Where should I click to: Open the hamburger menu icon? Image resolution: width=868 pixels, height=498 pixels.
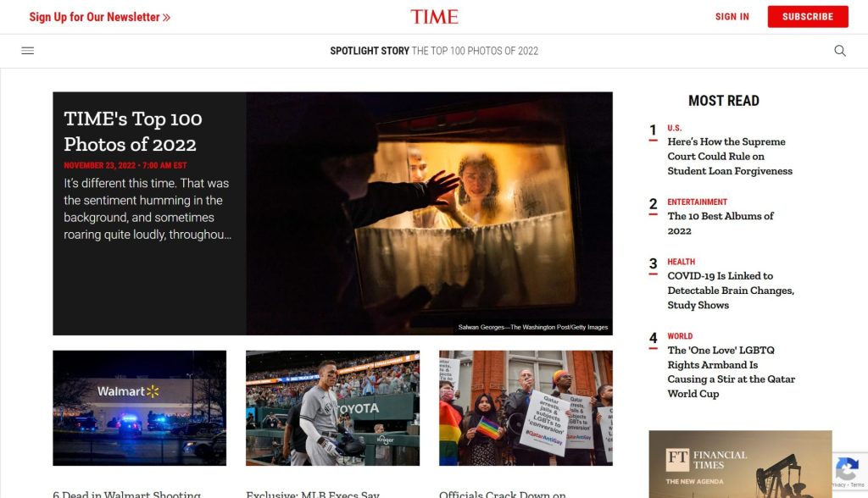click(x=28, y=51)
